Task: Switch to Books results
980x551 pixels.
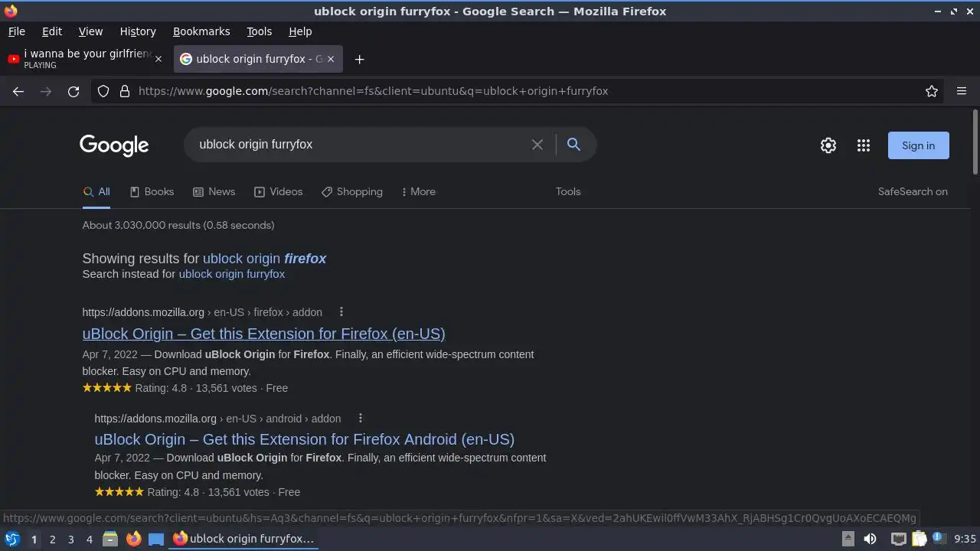Action: 152,192
